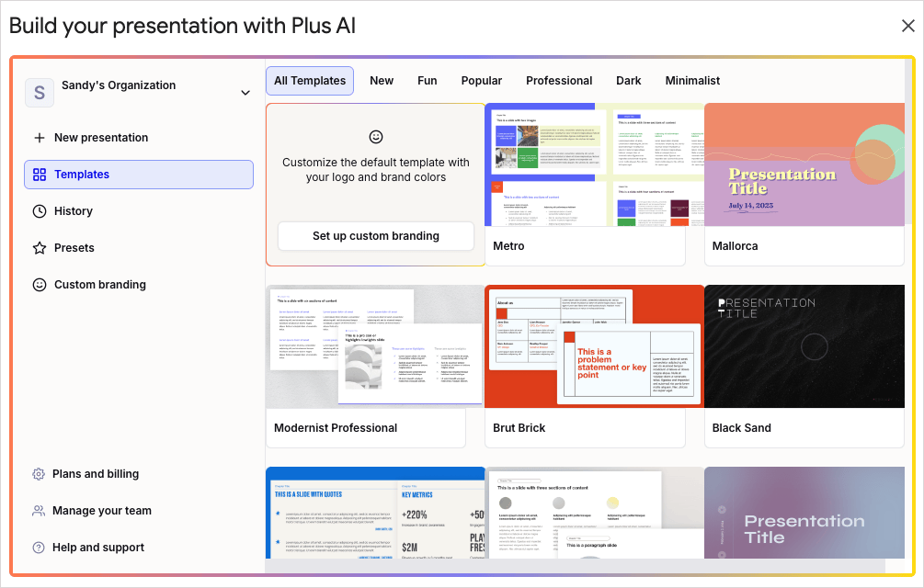Click the Brut Brick name label
The height and width of the screenshot is (588, 924).
[x=519, y=428]
